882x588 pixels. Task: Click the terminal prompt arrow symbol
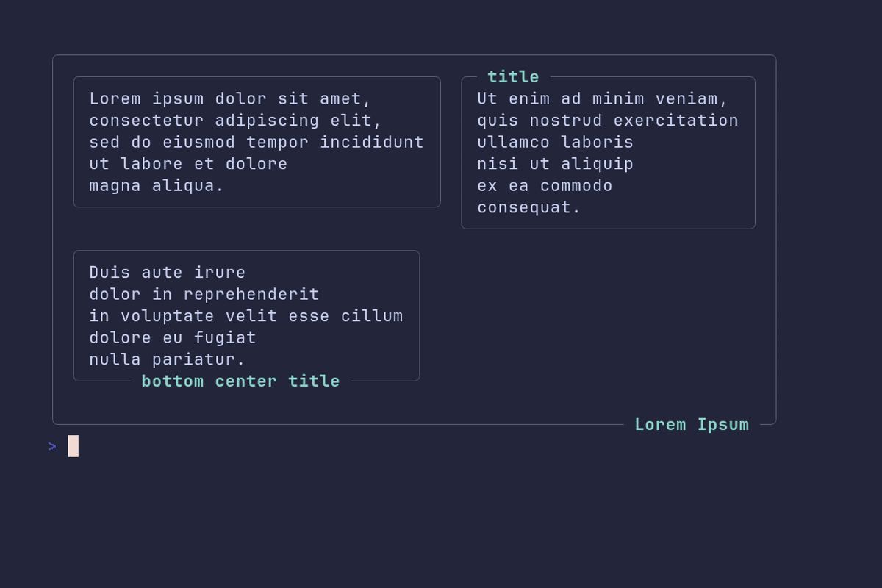tap(52, 446)
